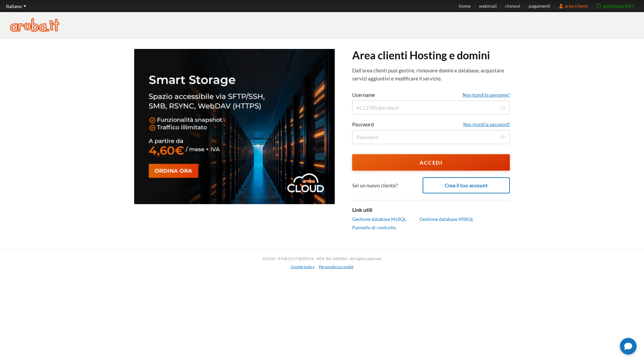Click the username info icon
This screenshot has height=362, width=644.
coord(502,108)
